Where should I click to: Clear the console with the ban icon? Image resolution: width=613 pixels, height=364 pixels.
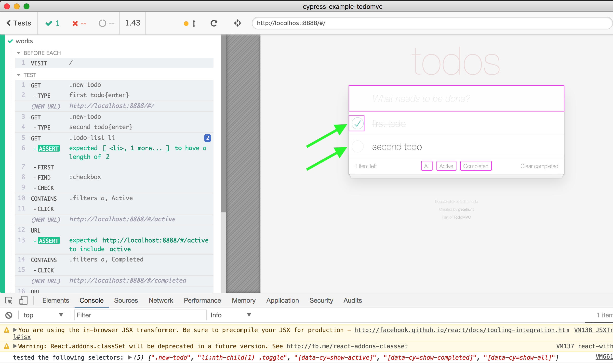(x=9, y=315)
